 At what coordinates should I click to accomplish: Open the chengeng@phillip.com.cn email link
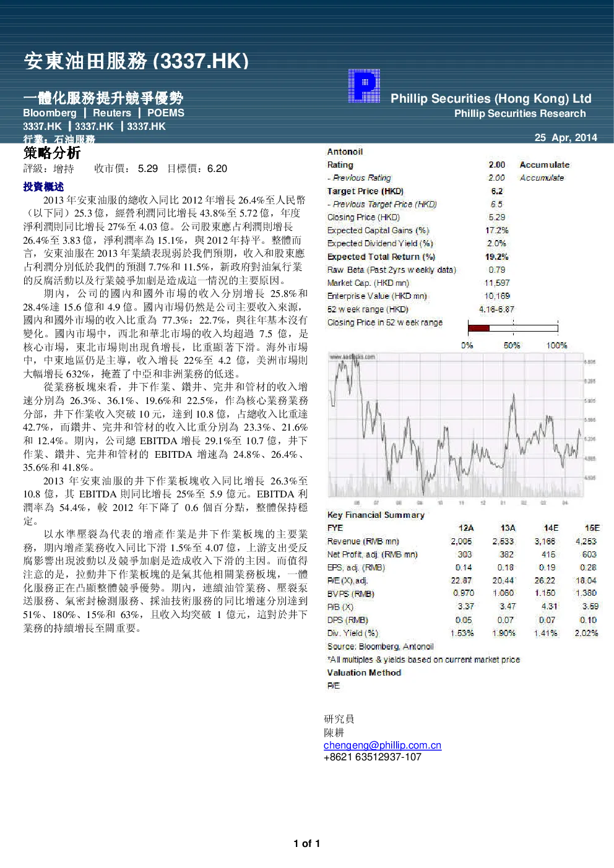coord(383,745)
